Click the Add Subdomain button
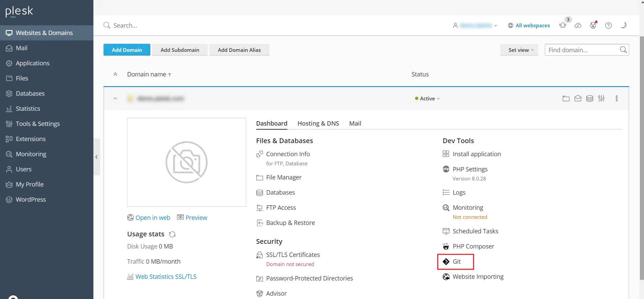The height and width of the screenshot is (299, 644). pos(180,50)
